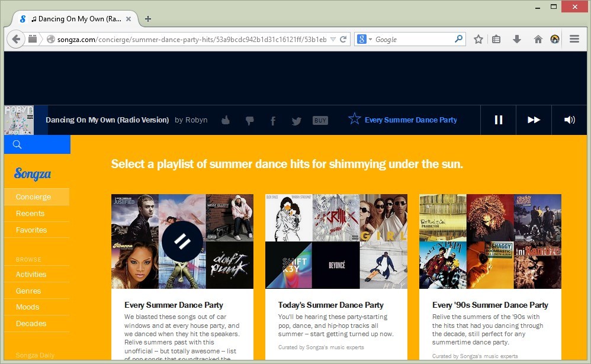Click Curated by Songza's music experts under Today's
591x364 pixels.
321,347
